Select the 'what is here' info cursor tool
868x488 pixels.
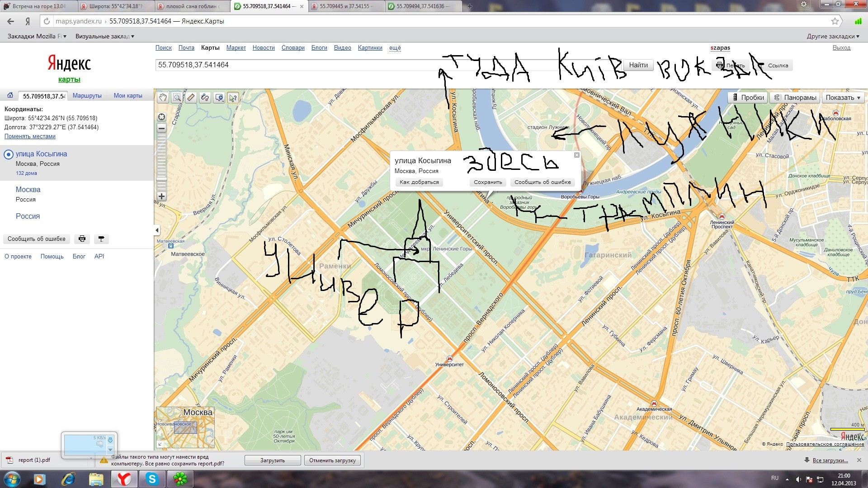coord(233,98)
